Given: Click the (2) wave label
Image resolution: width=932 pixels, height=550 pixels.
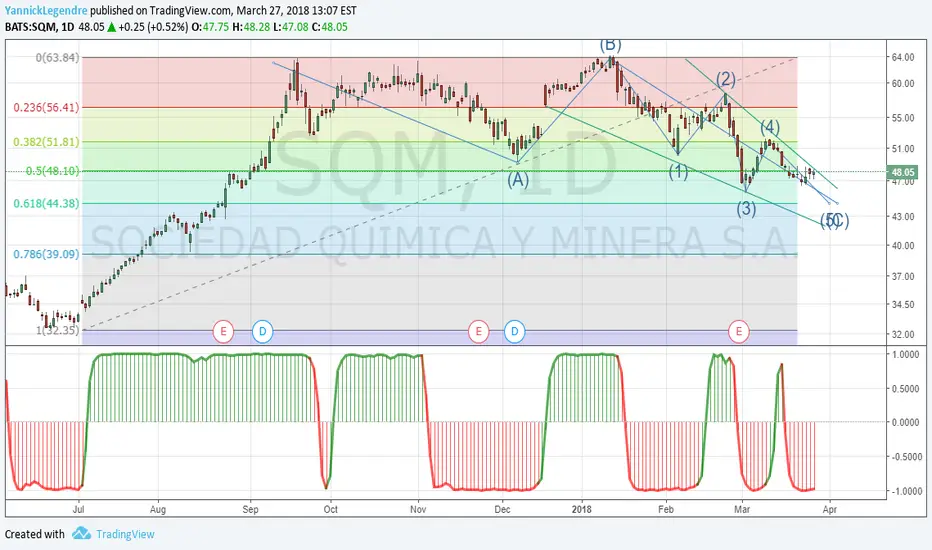Looking at the screenshot, I should click(726, 79).
